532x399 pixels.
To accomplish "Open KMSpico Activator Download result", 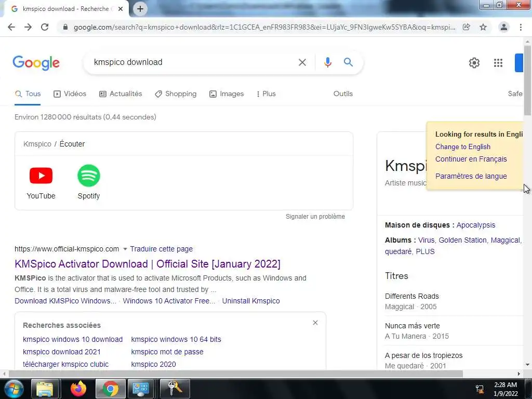I will [x=148, y=264].
